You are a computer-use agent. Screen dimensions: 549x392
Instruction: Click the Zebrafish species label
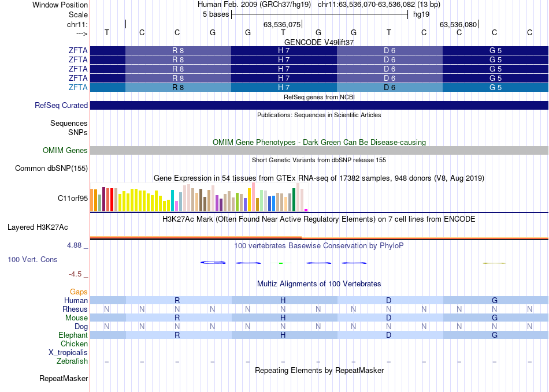(x=72, y=361)
